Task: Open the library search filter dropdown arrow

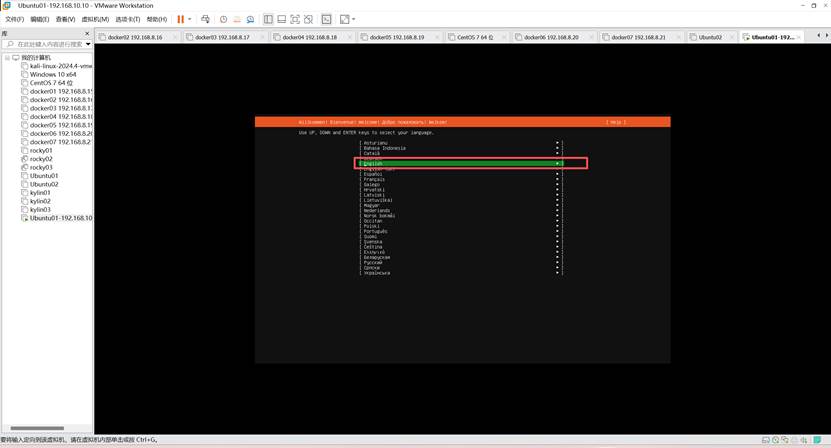Action: coord(88,44)
